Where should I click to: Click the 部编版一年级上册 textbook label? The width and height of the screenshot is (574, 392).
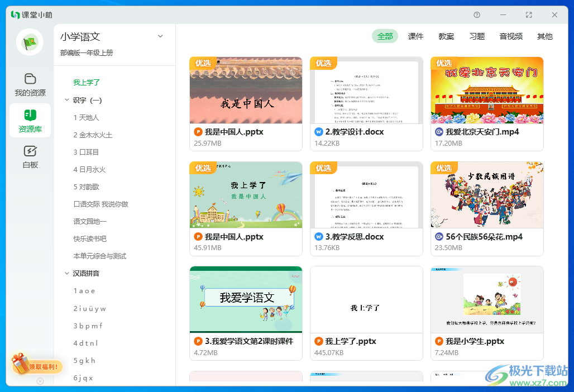pos(87,52)
